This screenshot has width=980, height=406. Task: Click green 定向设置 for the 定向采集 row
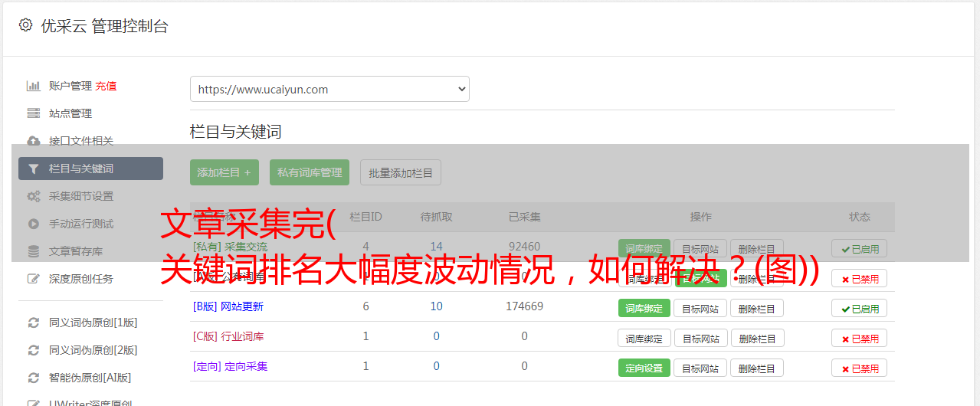tap(644, 368)
